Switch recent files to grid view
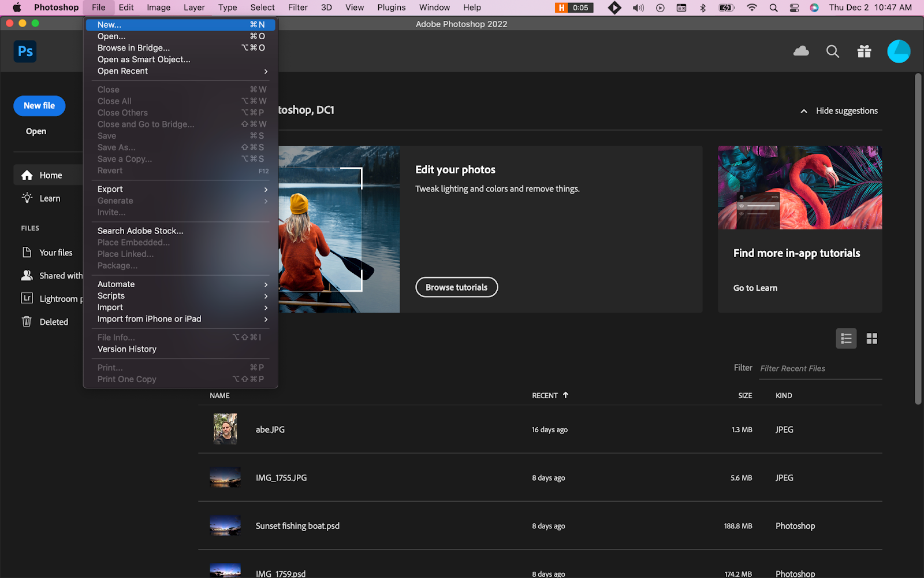This screenshot has height=578, width=924. tap(872, 339)
